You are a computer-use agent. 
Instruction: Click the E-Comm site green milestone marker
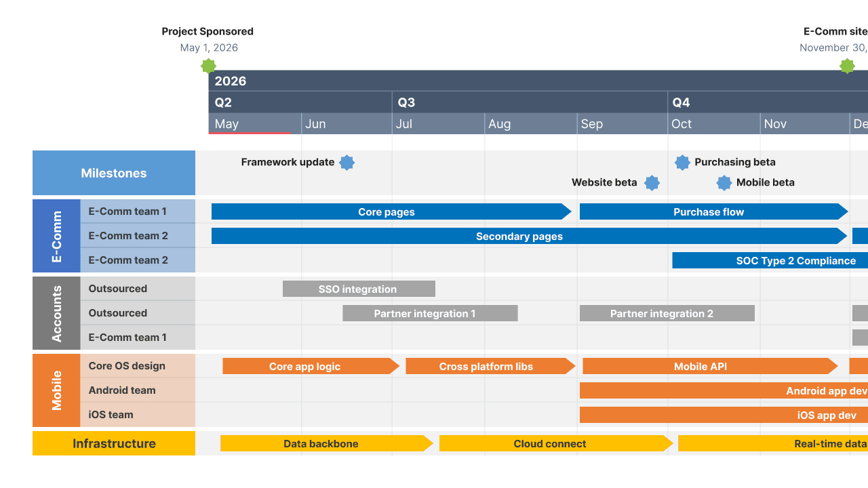pos(847,66)
